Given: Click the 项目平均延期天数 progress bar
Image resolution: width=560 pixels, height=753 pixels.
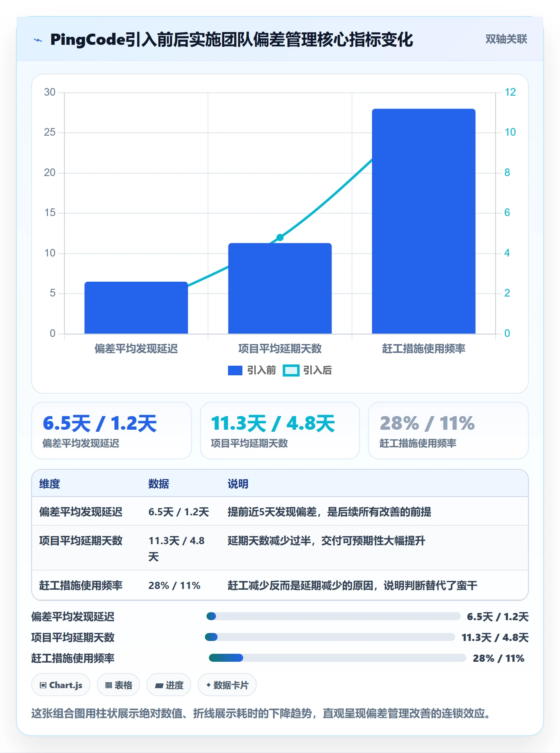Looking at the screenshot, I should click(330, 637).
